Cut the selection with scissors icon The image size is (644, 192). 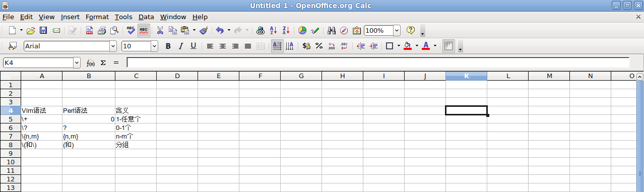pos(160,30)
